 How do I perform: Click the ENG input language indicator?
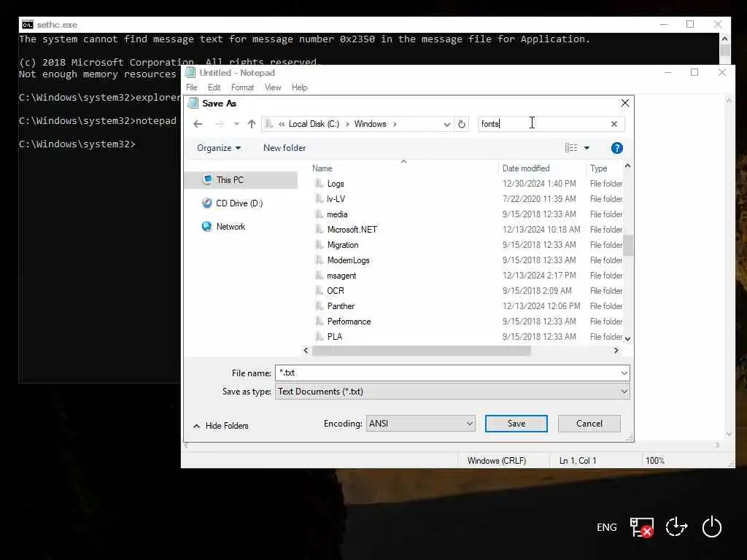pos(606,527)
